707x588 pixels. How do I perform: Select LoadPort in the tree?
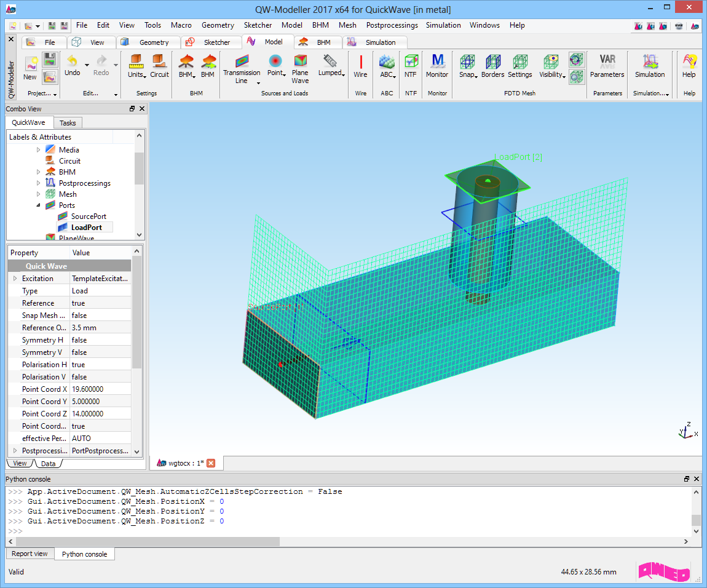(86, 228)
